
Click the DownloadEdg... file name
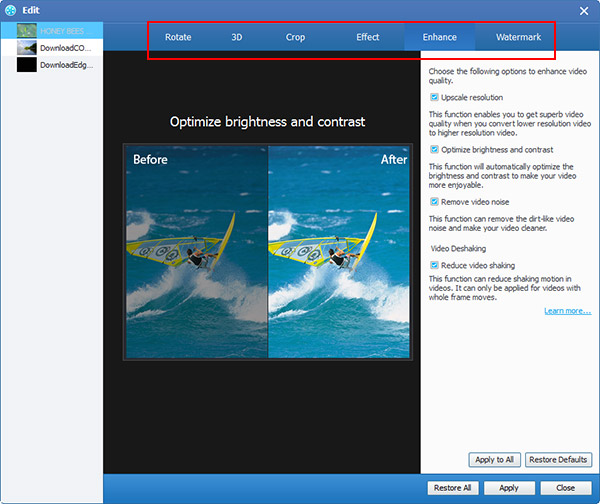[x=66, y=65]
